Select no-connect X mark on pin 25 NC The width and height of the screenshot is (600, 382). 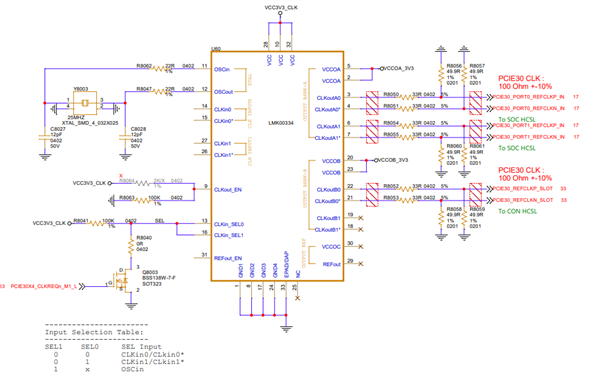point(297,298)
